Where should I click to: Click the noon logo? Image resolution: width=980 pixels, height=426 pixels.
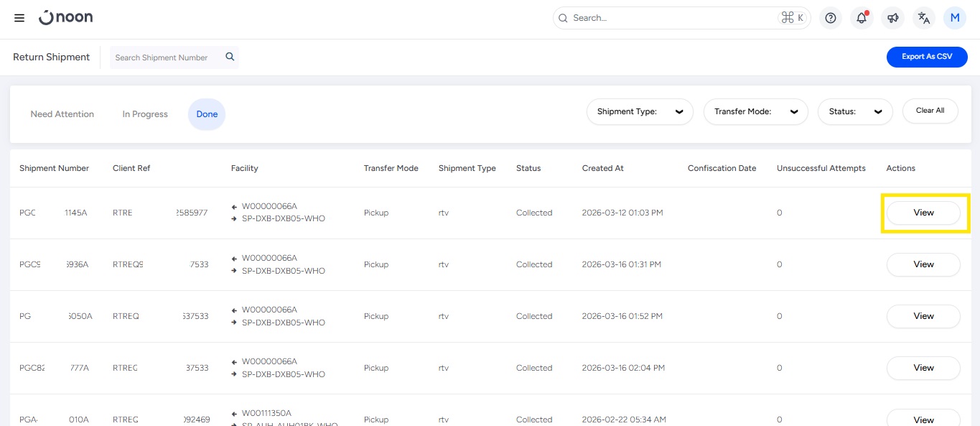click(x=65, y=18)
